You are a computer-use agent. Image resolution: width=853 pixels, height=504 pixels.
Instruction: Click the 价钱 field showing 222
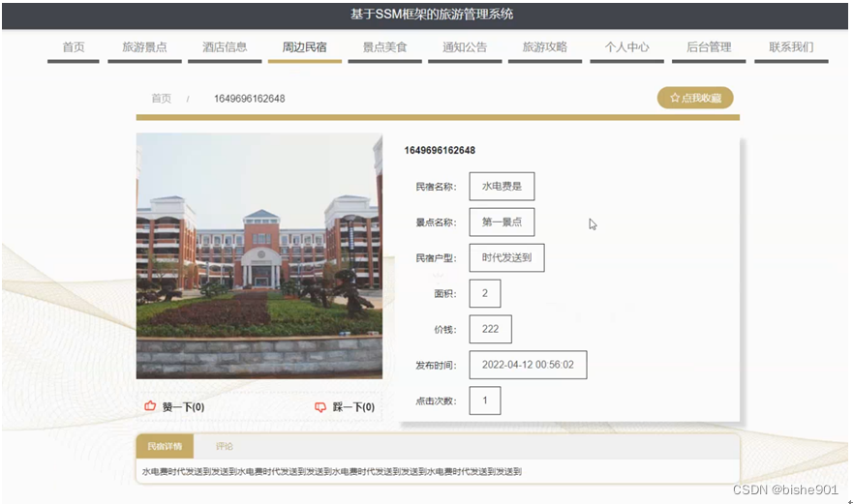[x=490, y=329]
